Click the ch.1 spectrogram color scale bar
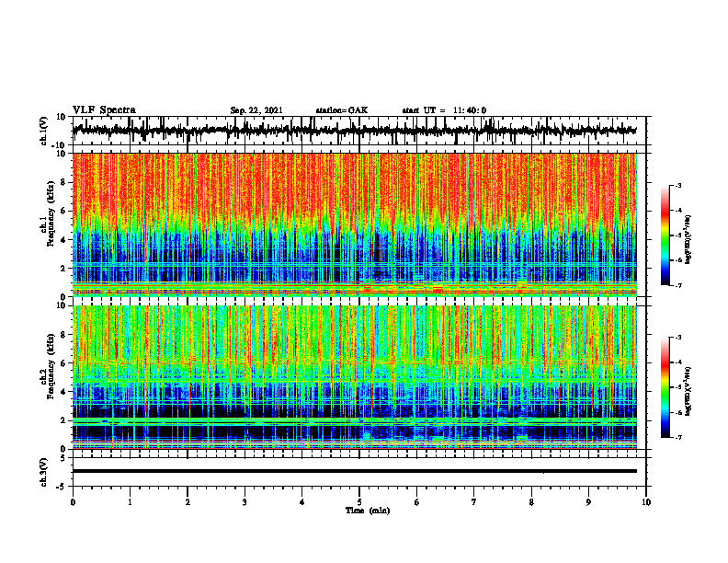 click(665, 236)
